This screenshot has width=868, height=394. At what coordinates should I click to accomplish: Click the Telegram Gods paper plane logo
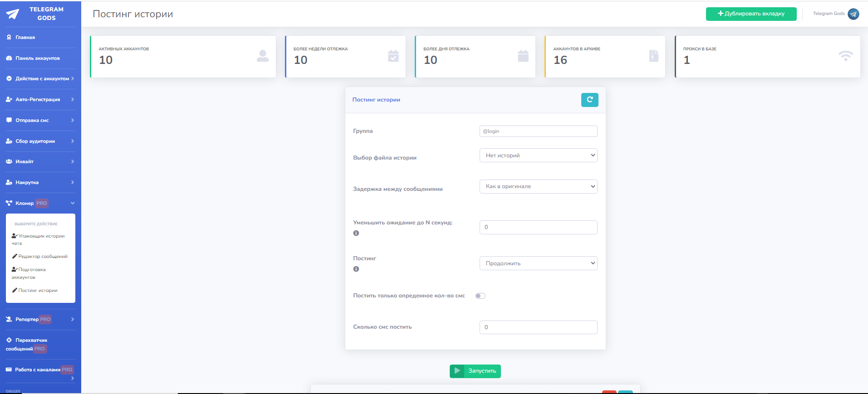click(13, 14)
